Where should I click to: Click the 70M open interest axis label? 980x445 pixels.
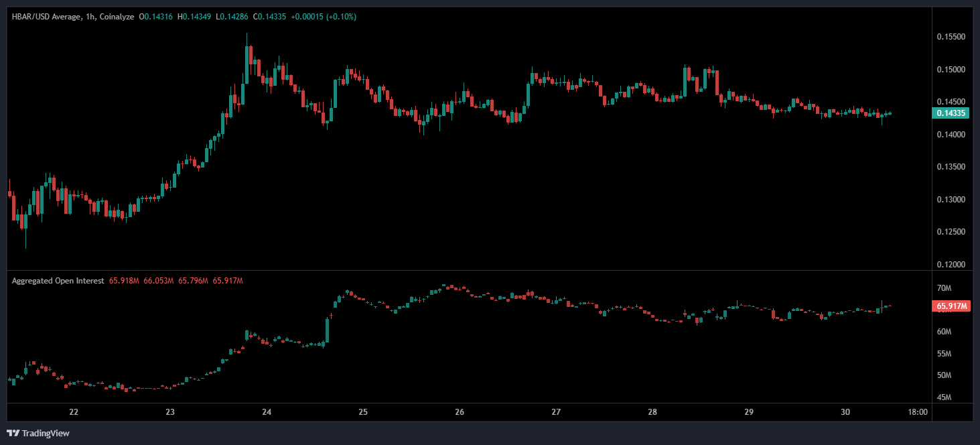(x=944, y=288)
